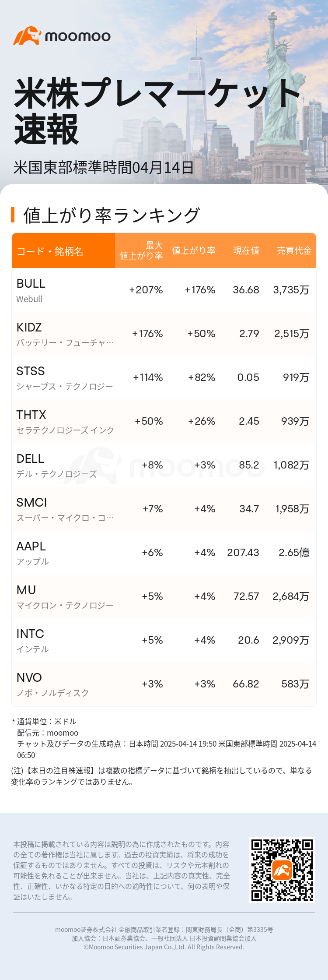Click the moomoo wordmark text
This screenshot has height=980, width=328.
tap(78, 37)
